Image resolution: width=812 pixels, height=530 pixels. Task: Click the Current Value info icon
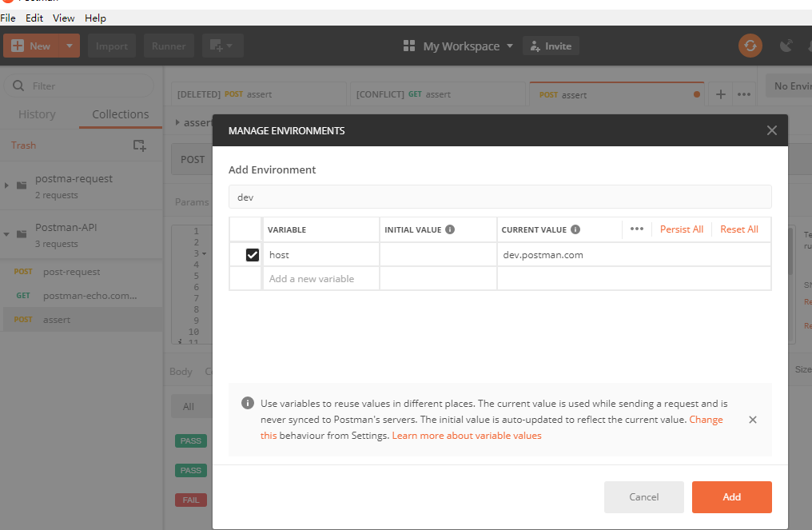(575, 229)
